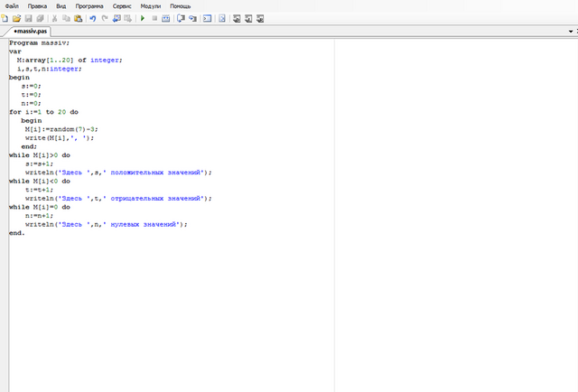
Task: Click the 'while M[i]=0 do' line
Action: (40, 207)
